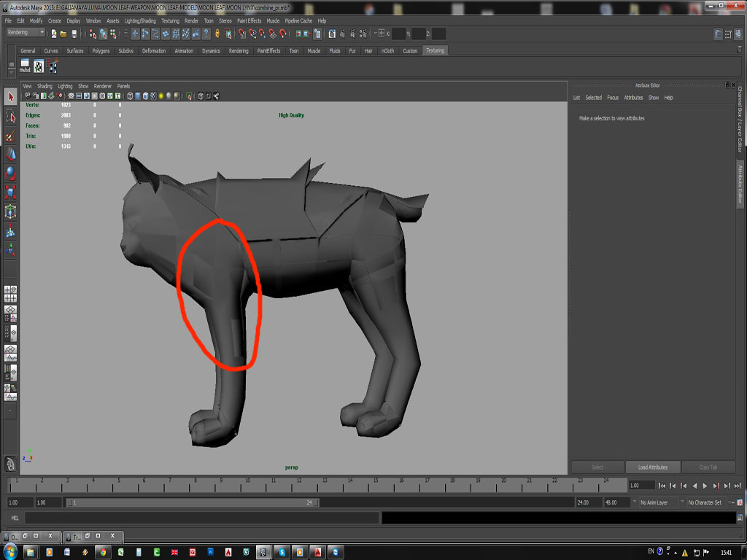
Task: Activate the Move tool cone icon
Action: tap(10, 154)
